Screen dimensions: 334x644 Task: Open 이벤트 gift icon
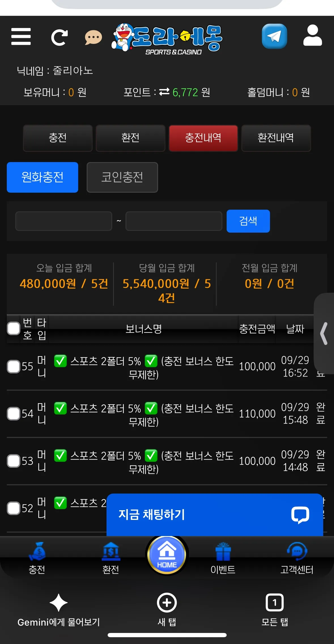coord(223,552)
